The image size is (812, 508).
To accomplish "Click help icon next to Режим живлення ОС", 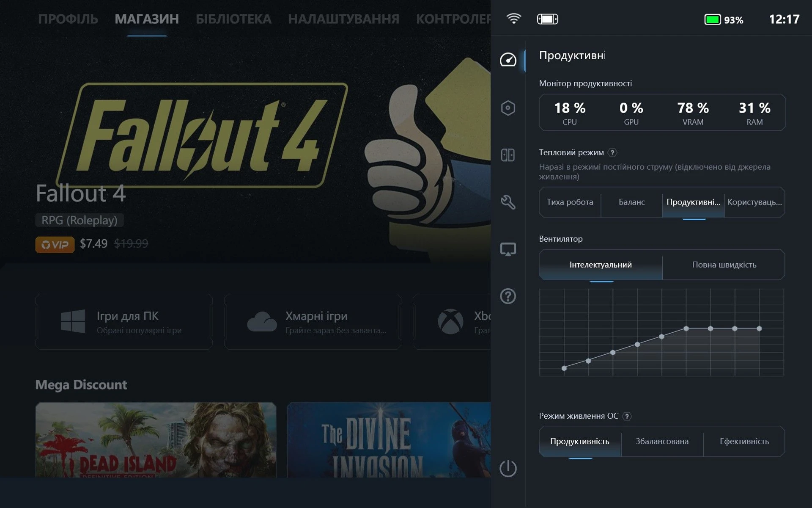I will 627,416.
